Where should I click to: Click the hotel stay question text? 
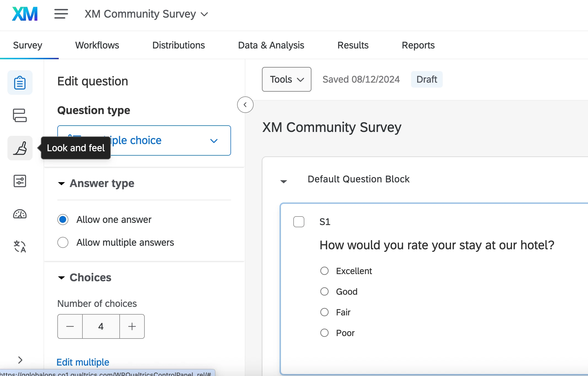[437, 245]
